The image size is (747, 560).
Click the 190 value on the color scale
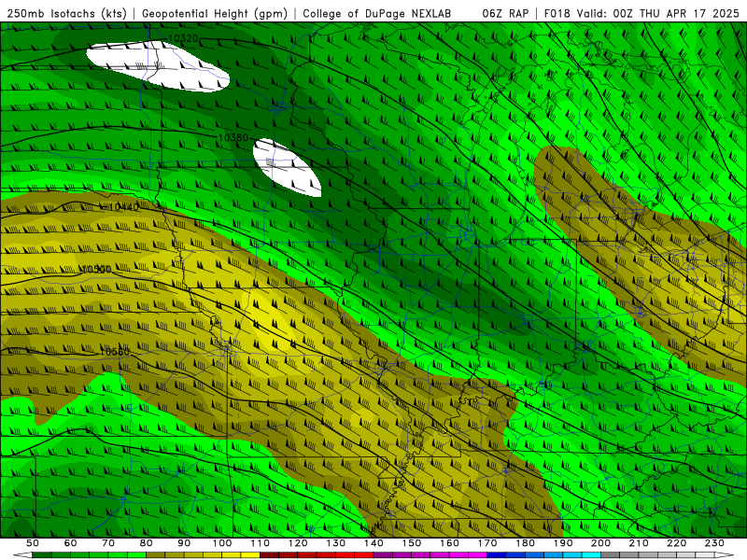click(563, 543)
